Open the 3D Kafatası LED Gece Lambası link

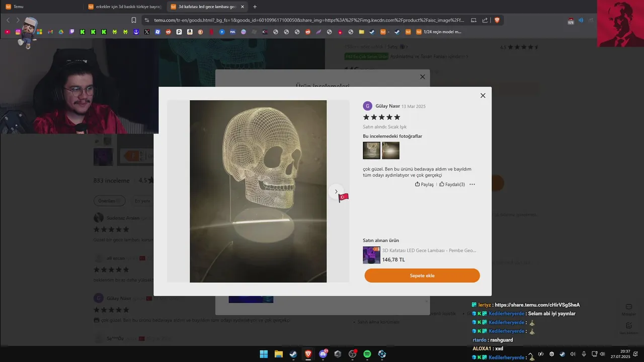point(429,250)
